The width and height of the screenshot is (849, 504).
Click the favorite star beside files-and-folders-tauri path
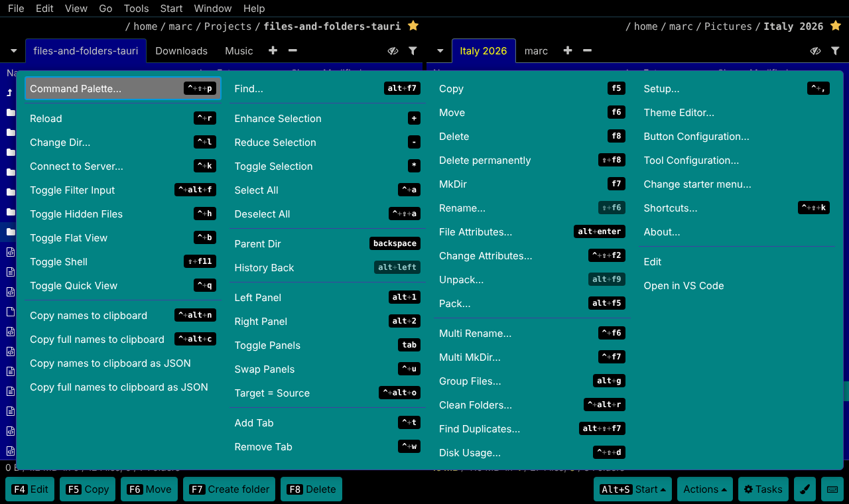tap(413, 26)
